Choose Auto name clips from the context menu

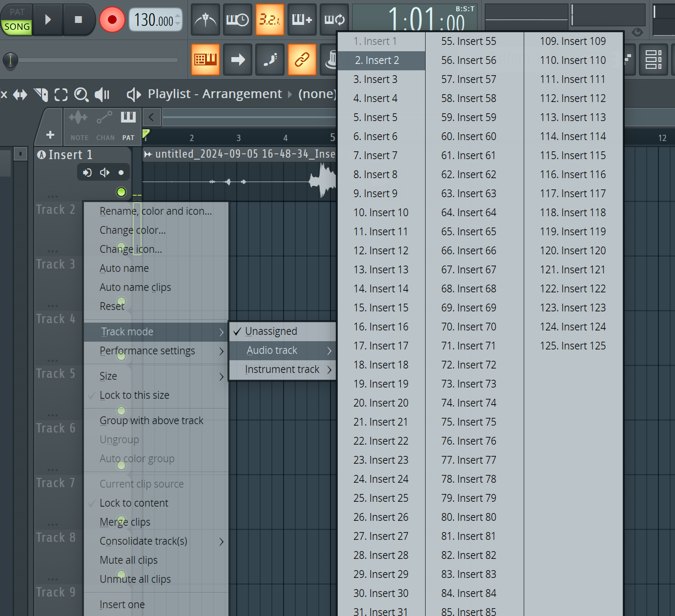(135, 287)
